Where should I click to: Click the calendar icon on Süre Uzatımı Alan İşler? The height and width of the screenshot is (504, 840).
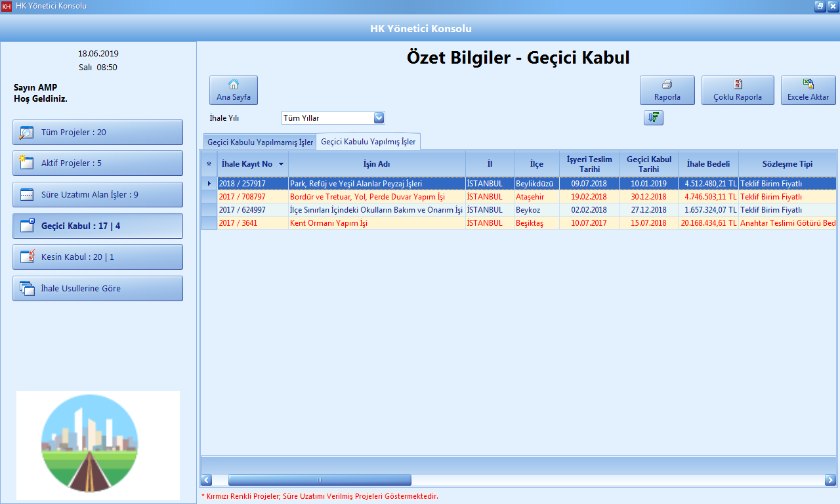tap(26, 194)
